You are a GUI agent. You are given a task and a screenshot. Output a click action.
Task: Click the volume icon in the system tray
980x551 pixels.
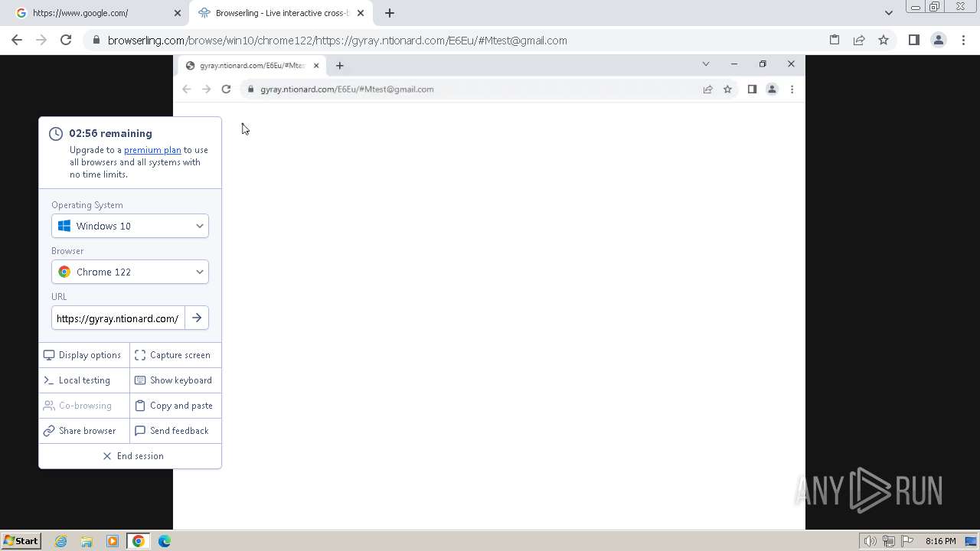click(x=871, y=541)
